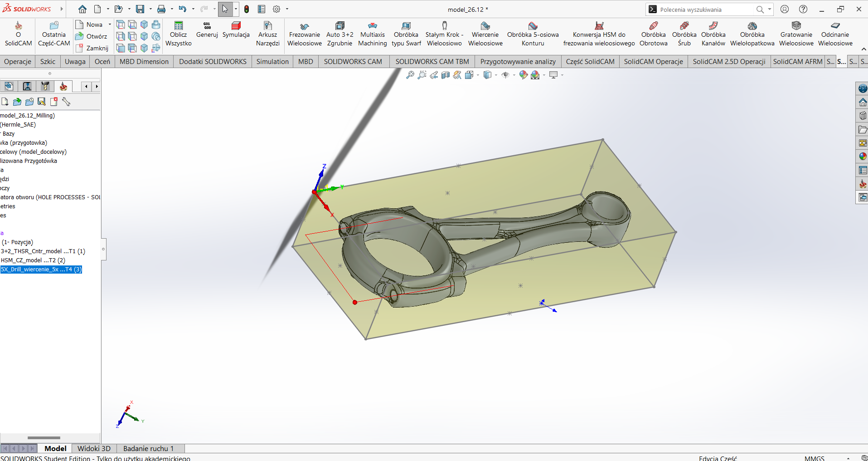Screen dimensions: 868x461
Task: Open Options with the gear icon
Action: 276,9
